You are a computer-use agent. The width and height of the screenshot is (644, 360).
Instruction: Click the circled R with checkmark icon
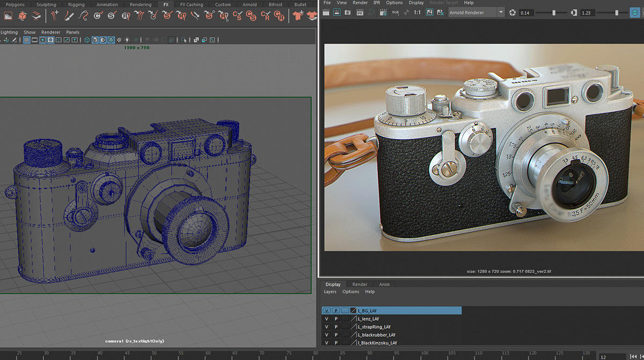coord(126,16)
